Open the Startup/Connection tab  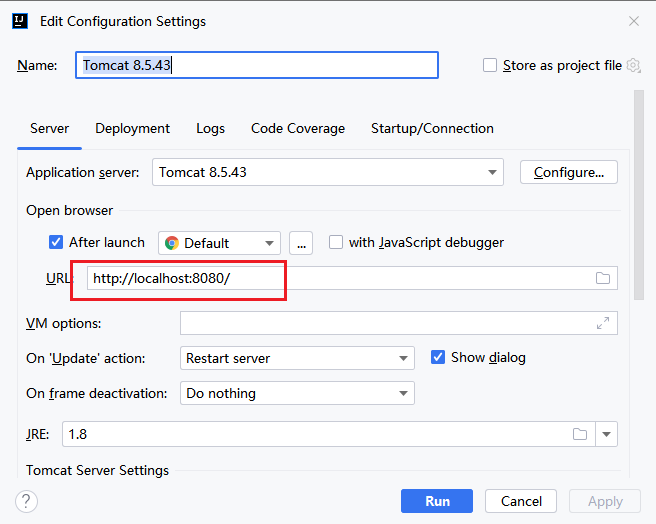coord(432,128)
